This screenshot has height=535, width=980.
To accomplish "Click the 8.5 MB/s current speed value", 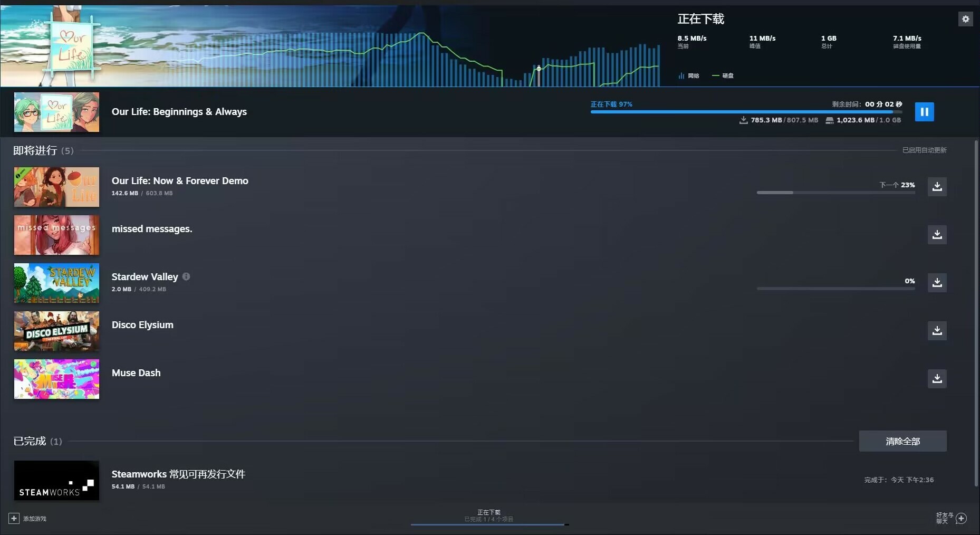I will tap(692, 39).
